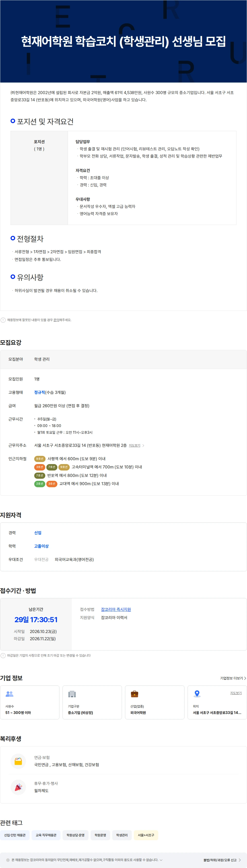Click the 2호선 badge for 교대역
The image size is (247, 868).
coord(40,484)
